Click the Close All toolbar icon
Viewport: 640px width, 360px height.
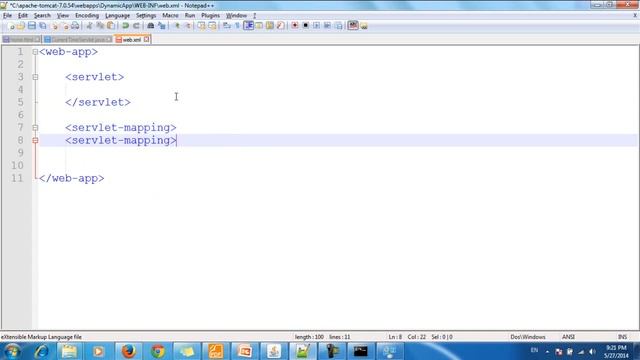64,26
